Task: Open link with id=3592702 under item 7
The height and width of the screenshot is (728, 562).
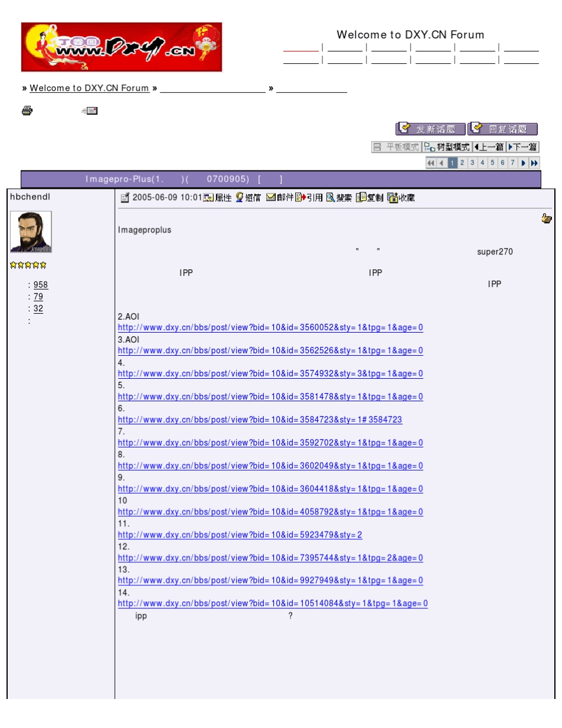Action: 270,443
